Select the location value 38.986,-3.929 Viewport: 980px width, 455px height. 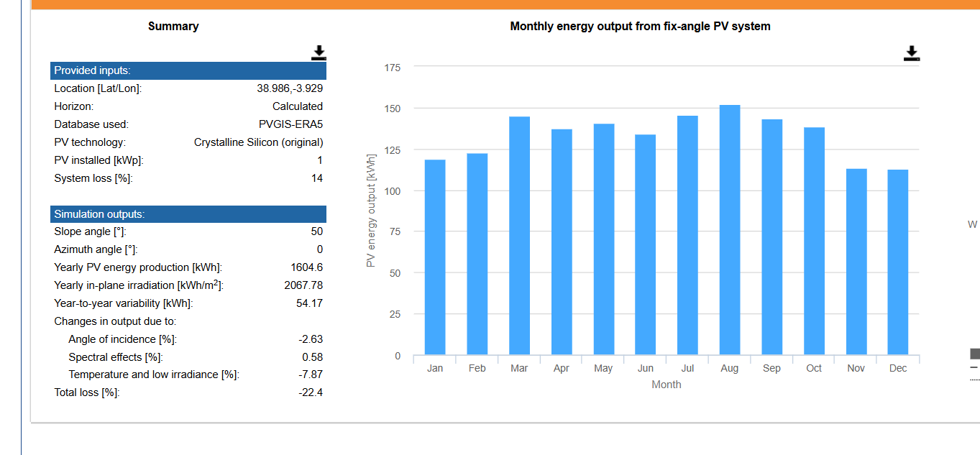[290, 88]
